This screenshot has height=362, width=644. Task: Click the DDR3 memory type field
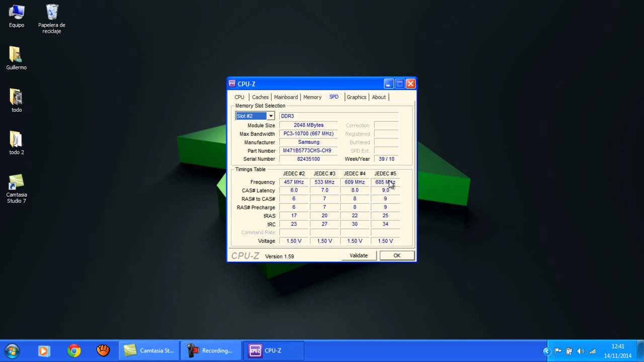coord(339,116)
